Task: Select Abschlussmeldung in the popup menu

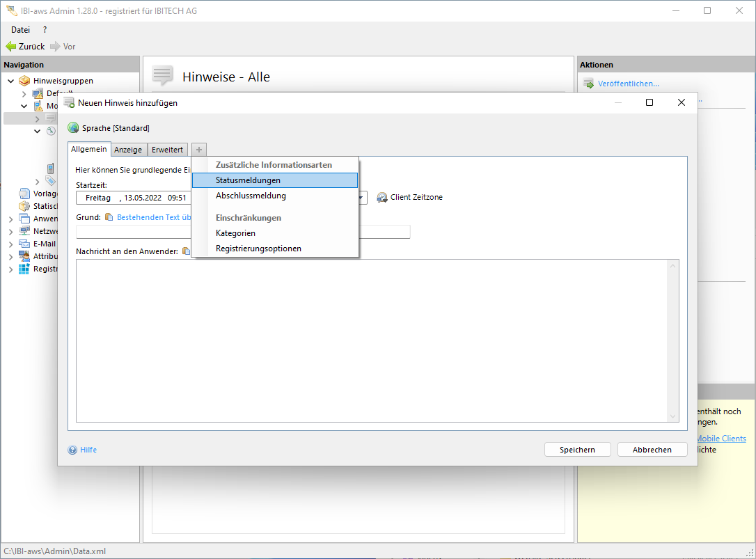Action: click(x=251, y=196)
